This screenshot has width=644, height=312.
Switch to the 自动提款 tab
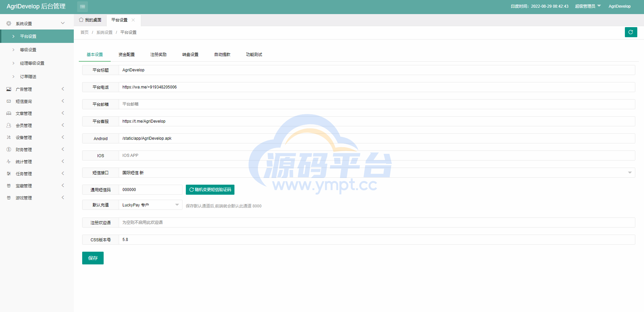(222, 54)
